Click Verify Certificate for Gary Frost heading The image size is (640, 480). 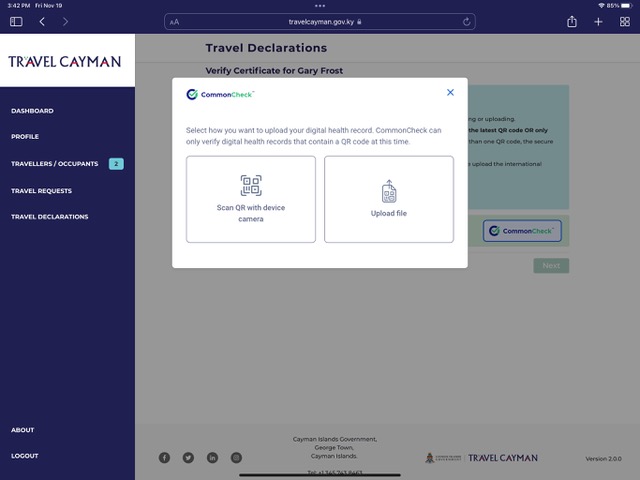pyautogui.click(x=274, y=71)
